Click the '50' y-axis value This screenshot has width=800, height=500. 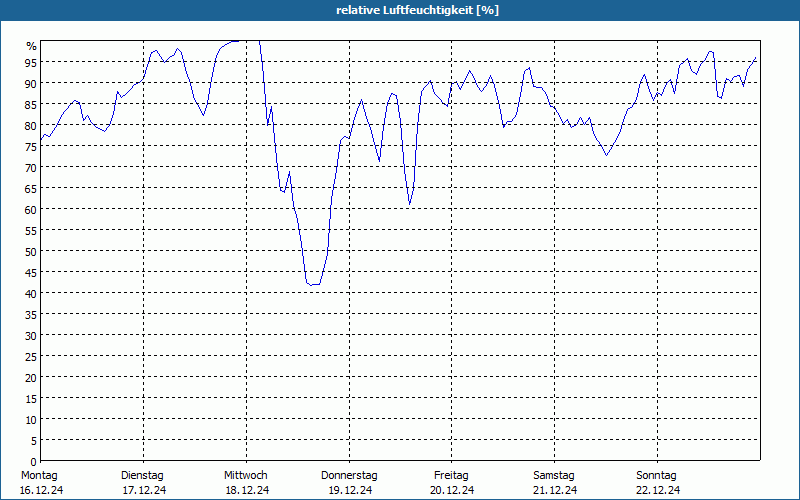click(31, 252)
